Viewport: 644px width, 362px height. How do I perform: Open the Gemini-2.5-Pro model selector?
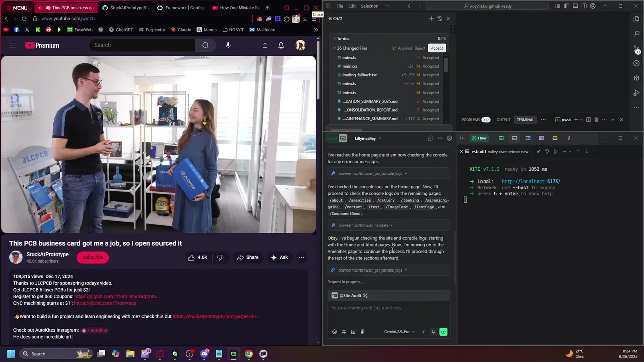399,332
